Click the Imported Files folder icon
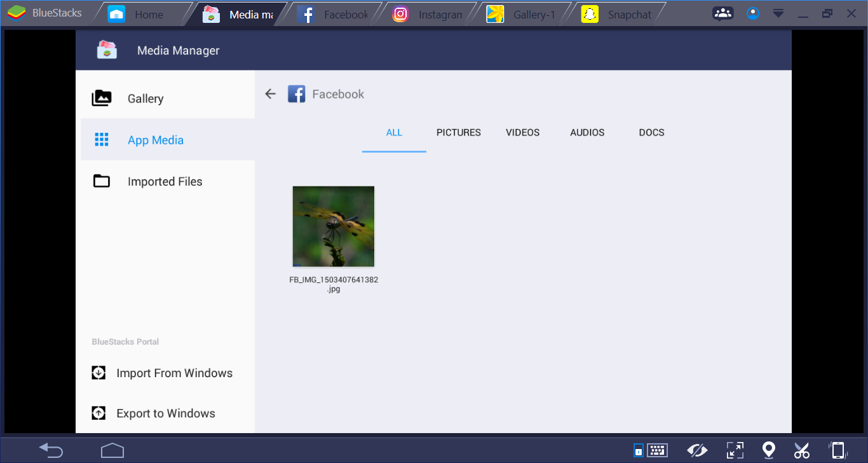Viewport: 868px width, 463px height. click(102, 181)
